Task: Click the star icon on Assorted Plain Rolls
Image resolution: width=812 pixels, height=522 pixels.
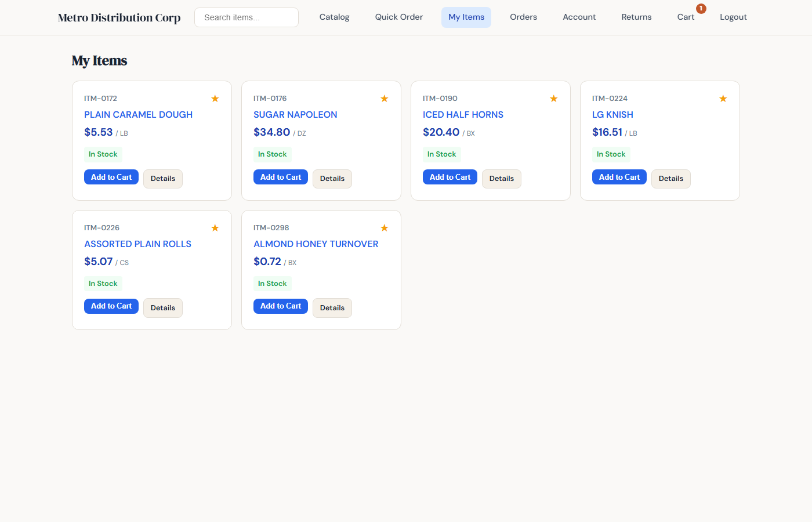Action: (215, 227)
